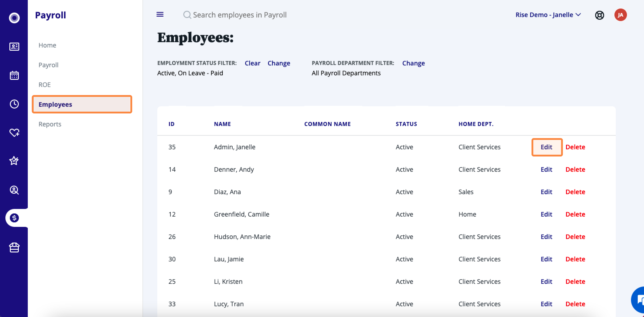Click the star recognition icon in sidebar
The height and width of the screenshot is (317, 644).
14,161
